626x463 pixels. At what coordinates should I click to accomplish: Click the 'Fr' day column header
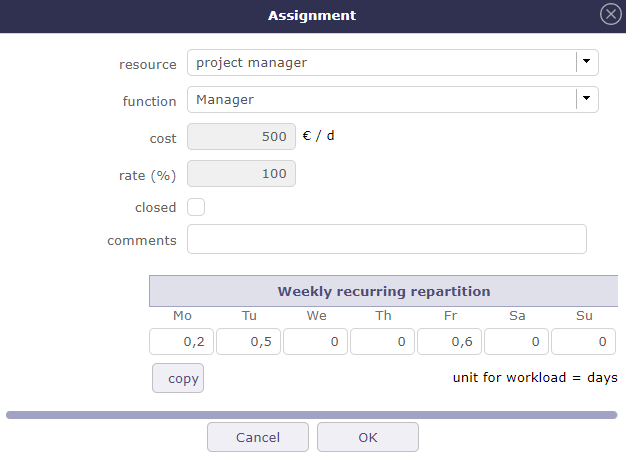coord(450,316)
